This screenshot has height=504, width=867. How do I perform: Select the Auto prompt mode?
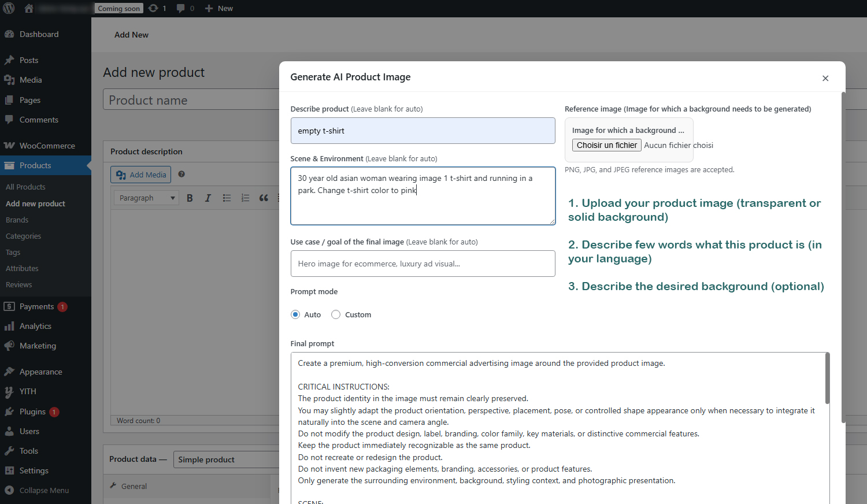[295, 314]
